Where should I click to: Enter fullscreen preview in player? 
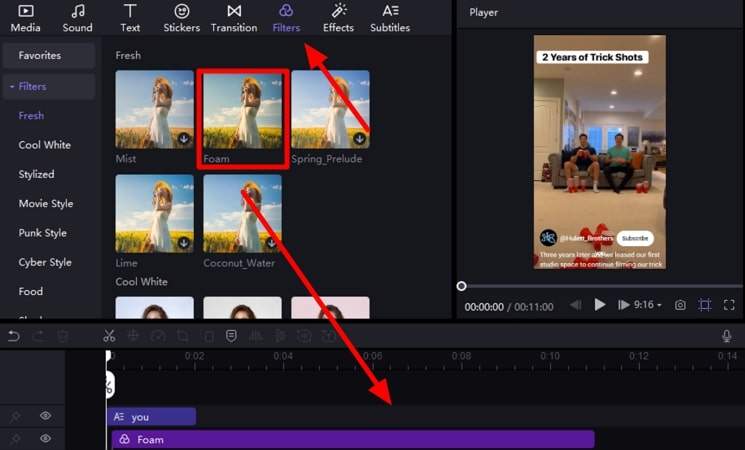(728, 305)
